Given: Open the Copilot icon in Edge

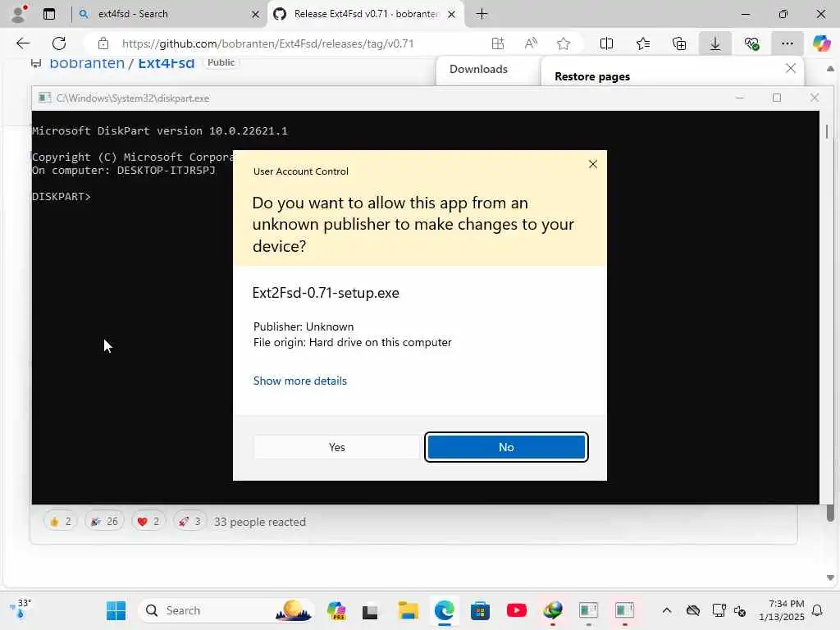Looking at the screenshot, I should [x=821, y=43].
